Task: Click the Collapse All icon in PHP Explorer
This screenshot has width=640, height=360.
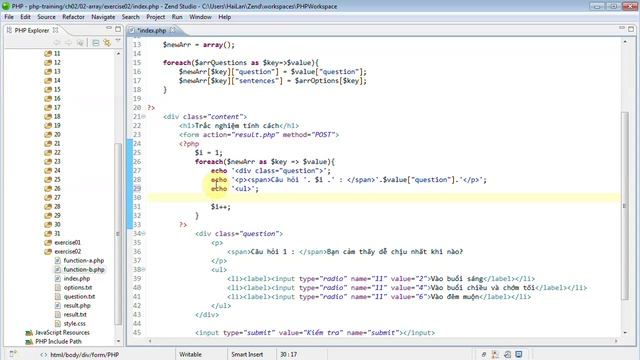Action: click(96, 42)
